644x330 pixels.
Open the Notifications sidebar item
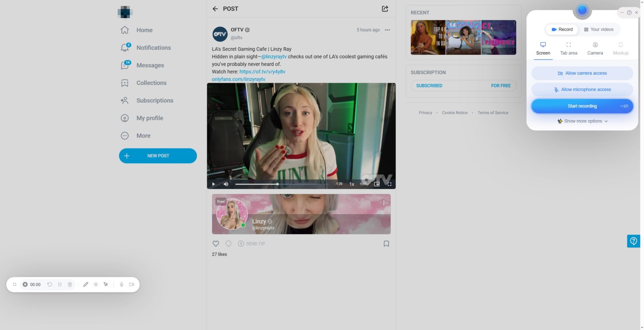(x=153, y=47)
